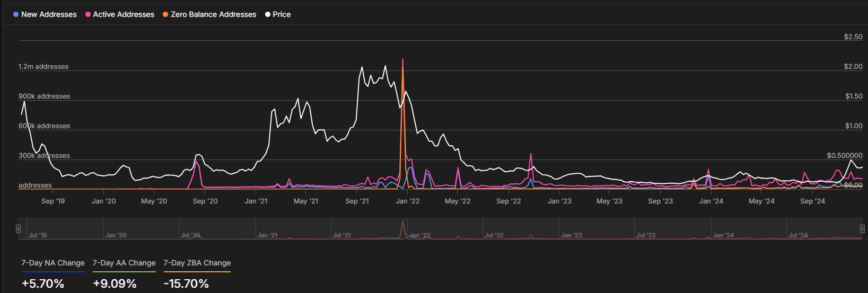Click the Jan '21 x-axis label
The image size is (868, 293).
point(256,201)
